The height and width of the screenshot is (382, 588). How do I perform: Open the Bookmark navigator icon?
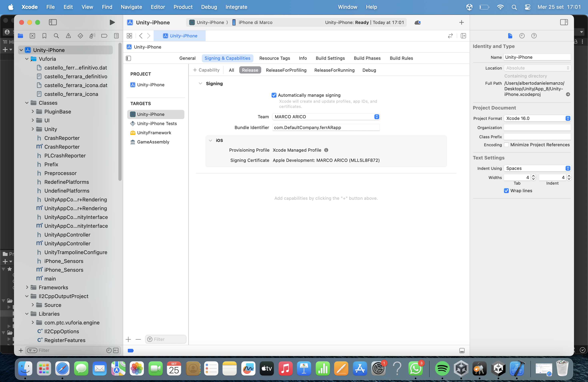click(x=44, y=36)
